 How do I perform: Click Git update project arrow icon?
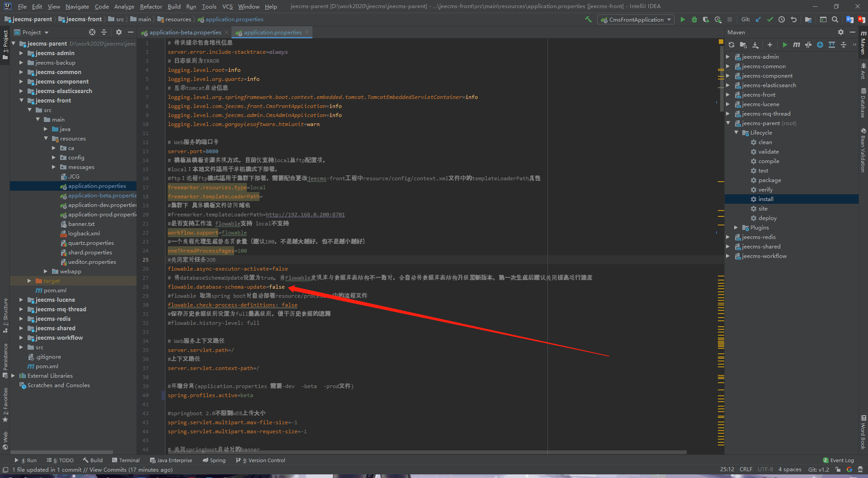(x=758, y=19)
